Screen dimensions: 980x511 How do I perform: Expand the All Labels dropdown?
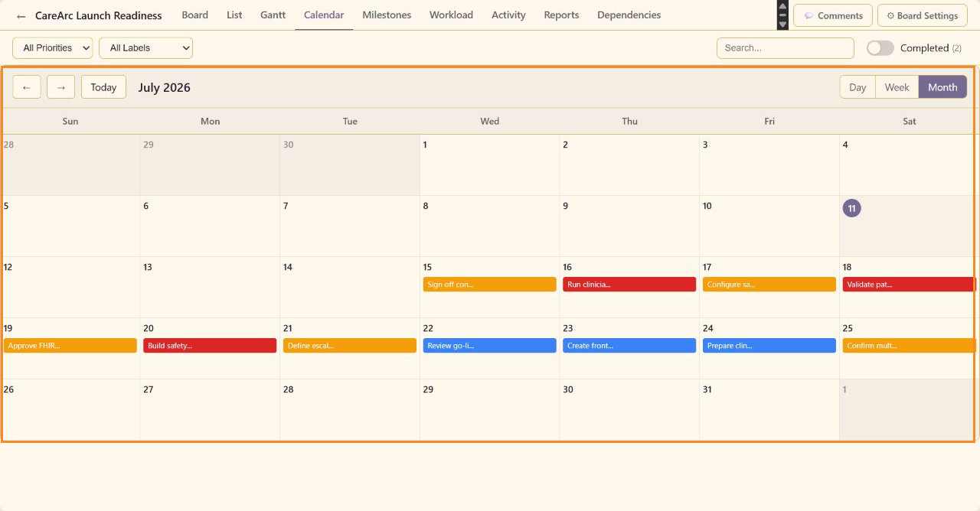tap(145, 47)
